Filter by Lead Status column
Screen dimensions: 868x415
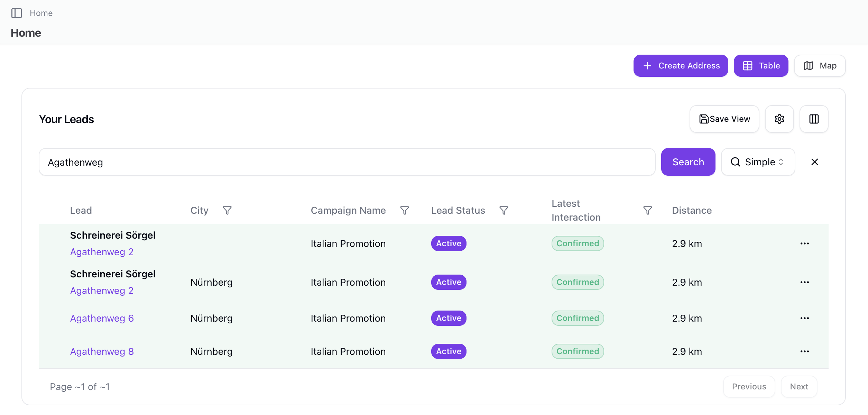click(504, 210)
